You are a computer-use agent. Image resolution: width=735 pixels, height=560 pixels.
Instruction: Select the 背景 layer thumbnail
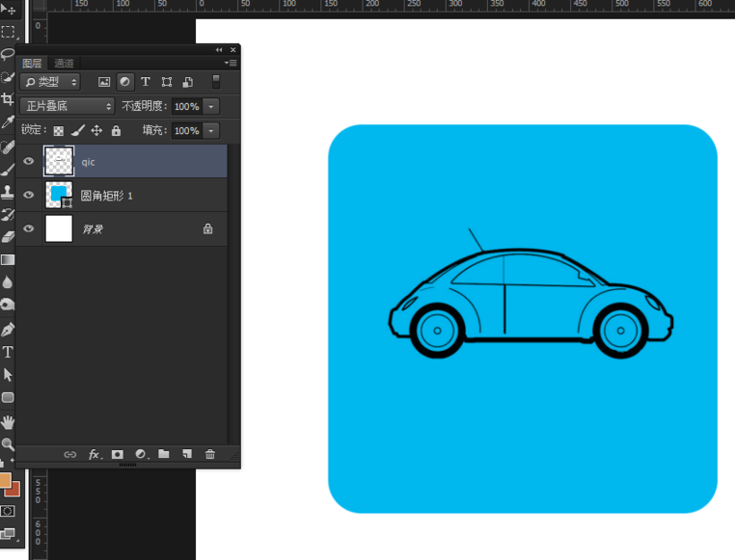point(59,228)
